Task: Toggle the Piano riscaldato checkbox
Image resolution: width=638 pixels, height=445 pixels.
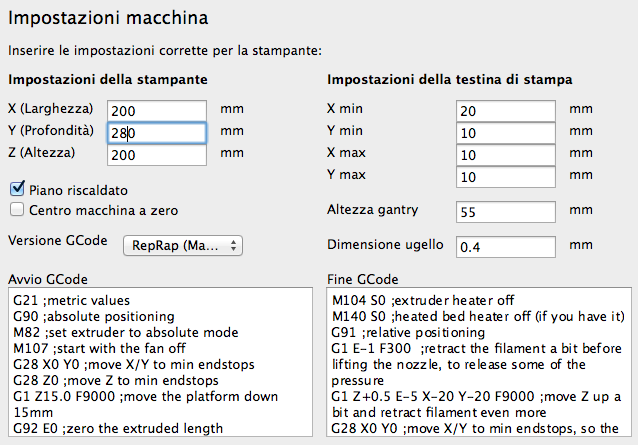Action: tap(17, 188)
